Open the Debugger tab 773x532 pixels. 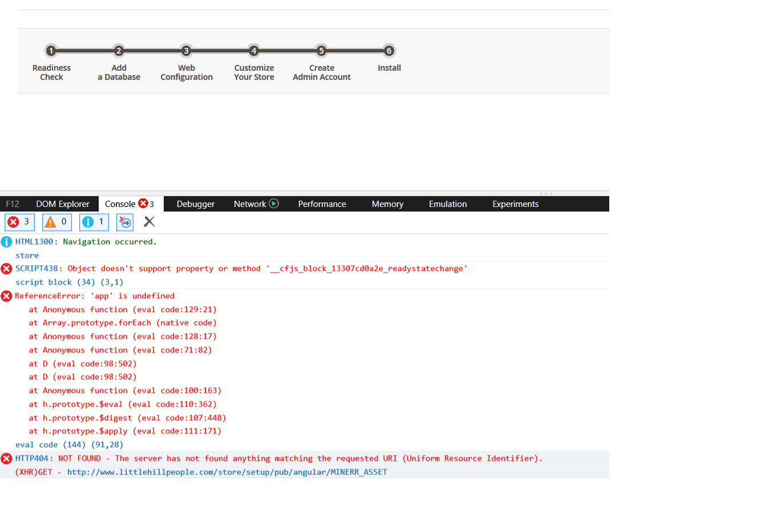tap(196, 204)
